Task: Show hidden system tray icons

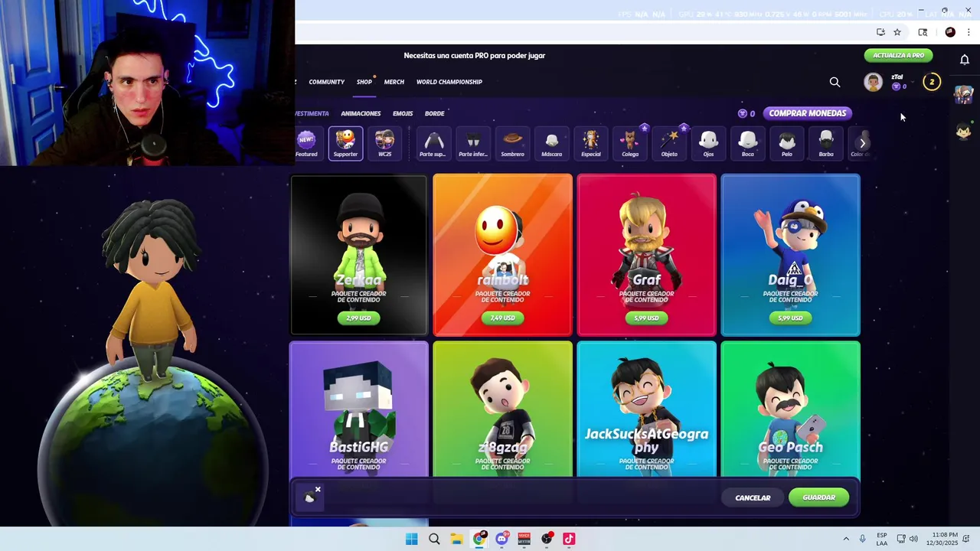Action: pos(846,539)
